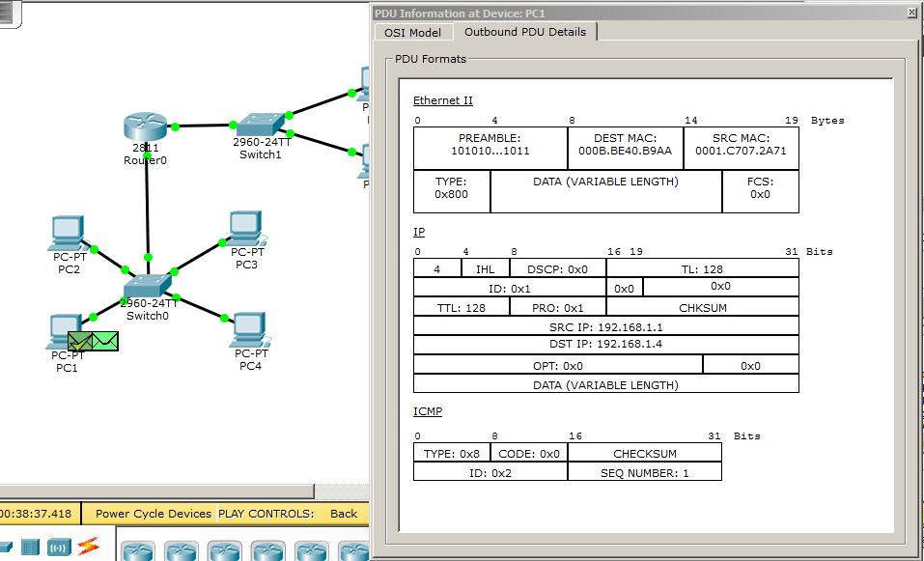
Task: Click the IP version field showing 4
Action: click(x=437, y=268)
